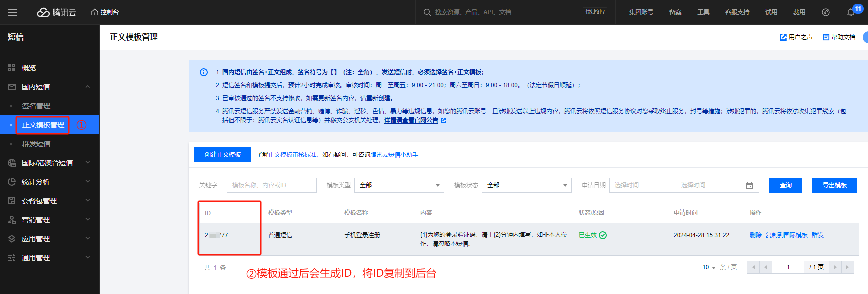The height and width of the screenshot is (294, 868).
Task: Open 帮助文档 help document link
Action: click(839, 37)
